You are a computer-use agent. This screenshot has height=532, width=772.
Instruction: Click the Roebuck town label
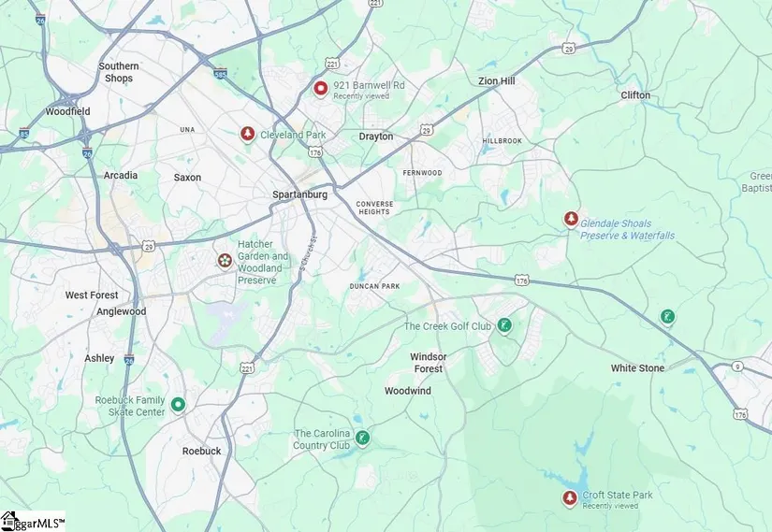click(202, 451)
